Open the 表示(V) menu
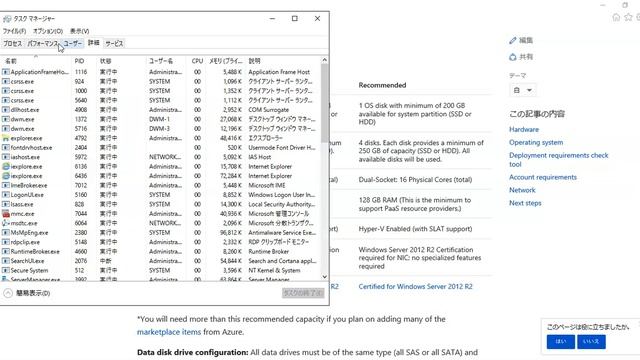Viewport: 640px width, 360px height. click(79, 31)
